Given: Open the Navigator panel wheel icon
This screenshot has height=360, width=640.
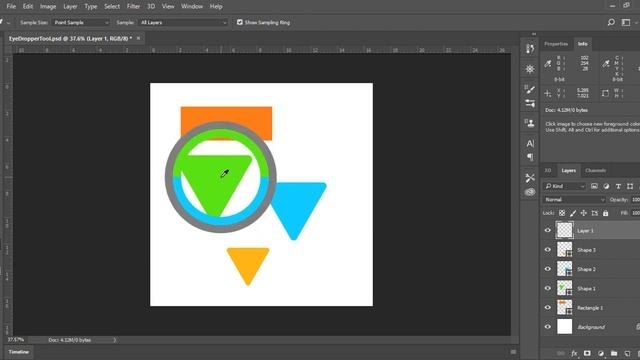Looking at the screenshot, I should (530, 69).
